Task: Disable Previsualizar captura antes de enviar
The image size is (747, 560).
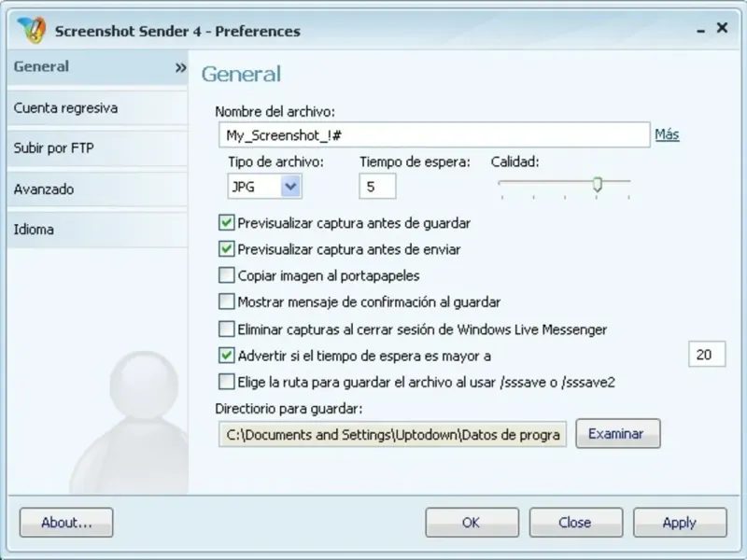Action: (x=226, y=249)
